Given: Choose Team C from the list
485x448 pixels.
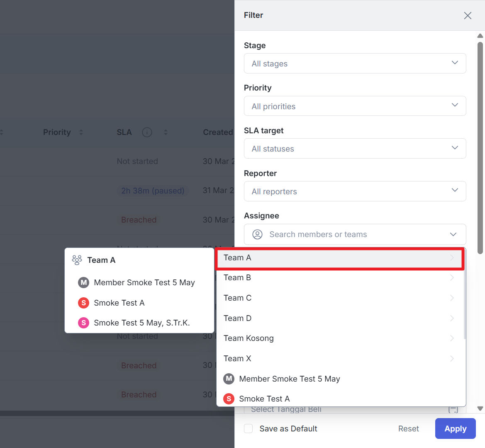Looking at the screenshot, I should [238, 298].
